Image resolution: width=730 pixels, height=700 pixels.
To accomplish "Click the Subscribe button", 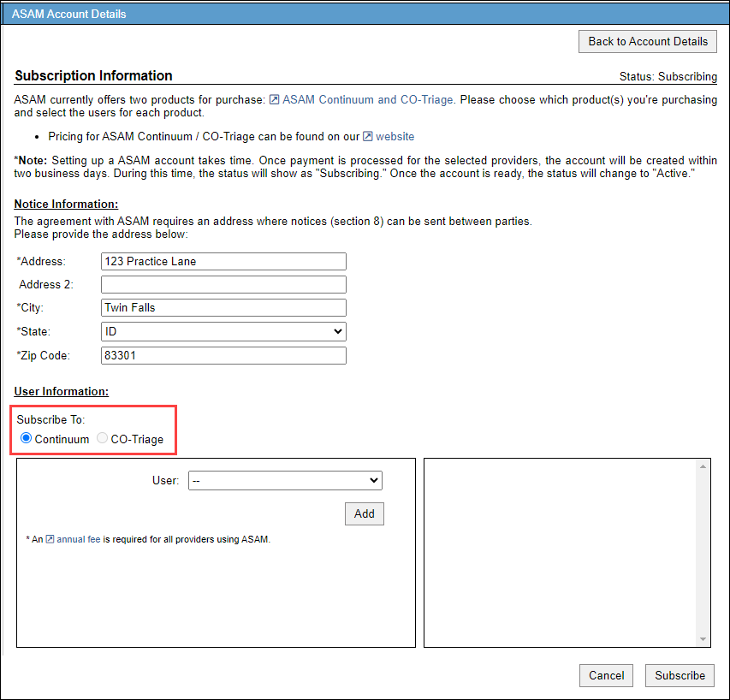I will [x=680, y=675].
